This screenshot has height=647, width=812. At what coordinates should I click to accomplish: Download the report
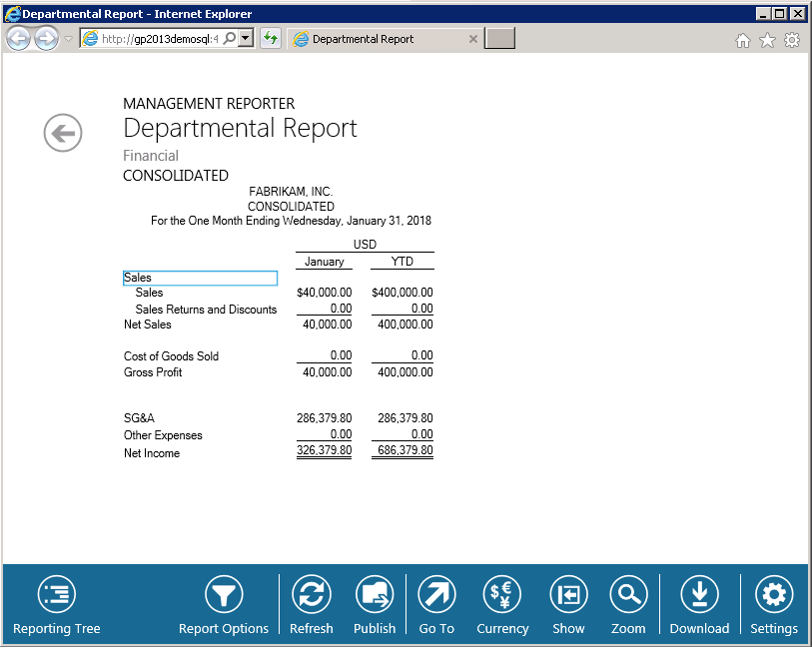click(699, 596)
